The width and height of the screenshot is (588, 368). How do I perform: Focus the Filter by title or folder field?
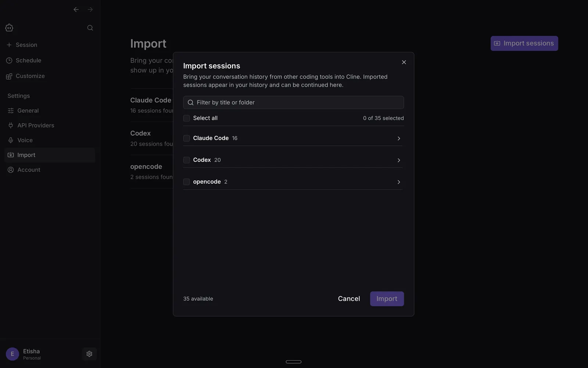click(293, 102)
